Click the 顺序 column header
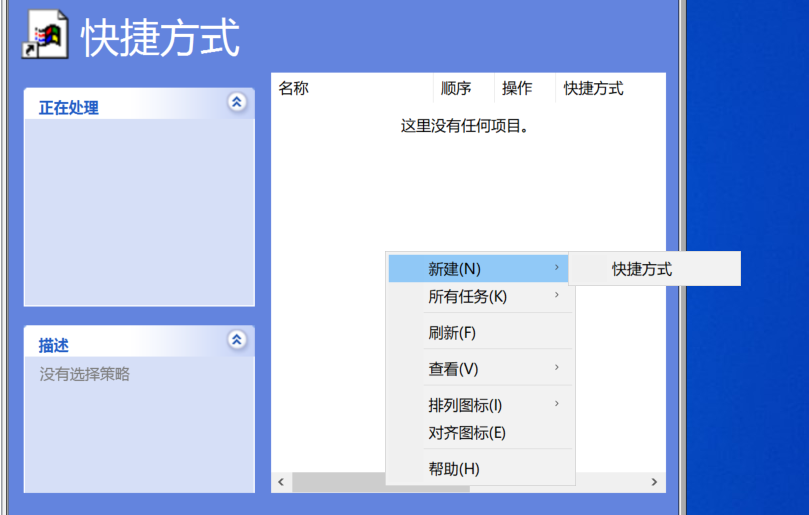809x515 pixels. [x=456, y=88]
